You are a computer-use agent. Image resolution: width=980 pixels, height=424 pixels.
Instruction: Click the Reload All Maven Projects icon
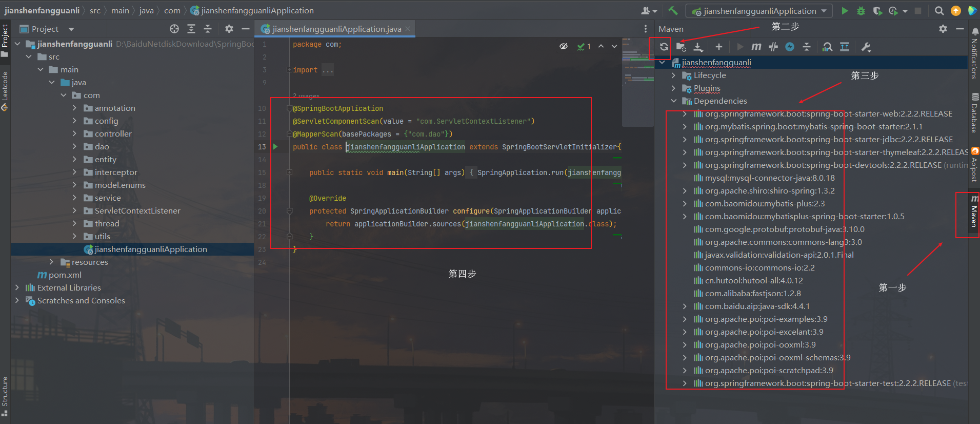point(664,47)
